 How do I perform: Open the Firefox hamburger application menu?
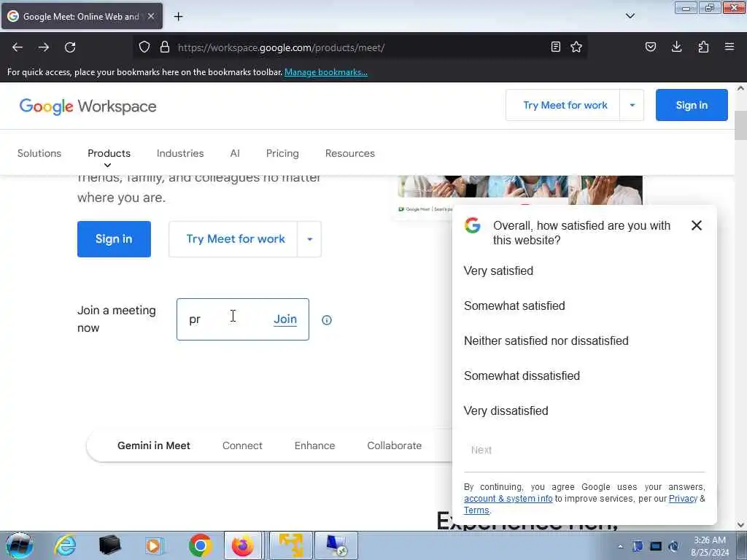[x=729, y=47]
